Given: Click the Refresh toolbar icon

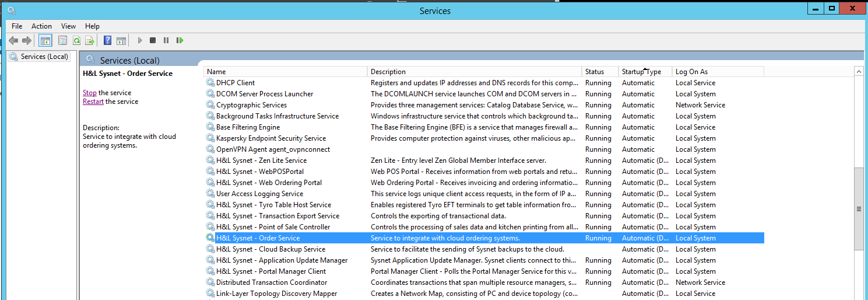Looking at the screenshot, I should pyautogui.click(x=76, y=40).
